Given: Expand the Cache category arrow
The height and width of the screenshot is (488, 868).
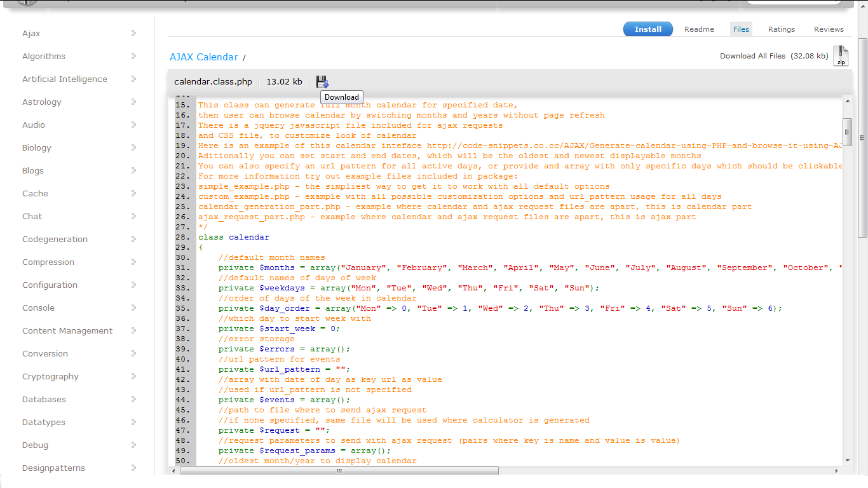Looking at the screenshot, I should pyautogui.click(x=133, y=193).
